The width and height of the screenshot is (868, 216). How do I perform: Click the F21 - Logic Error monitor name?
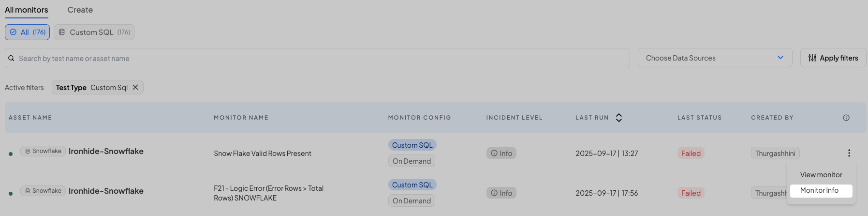268,193
